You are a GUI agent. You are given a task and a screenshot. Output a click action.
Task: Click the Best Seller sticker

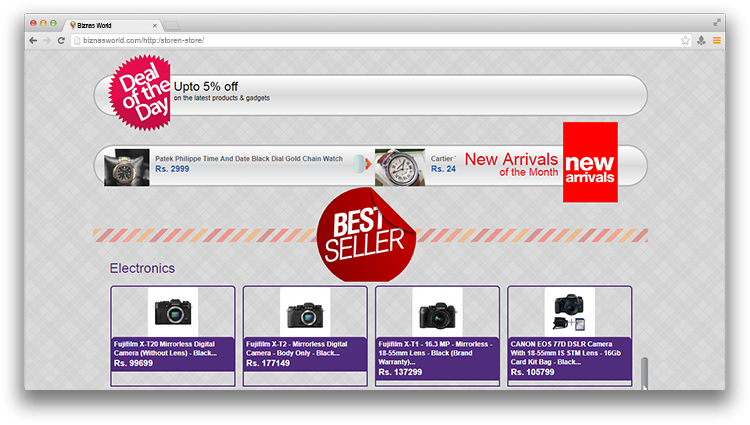point(363,235)
